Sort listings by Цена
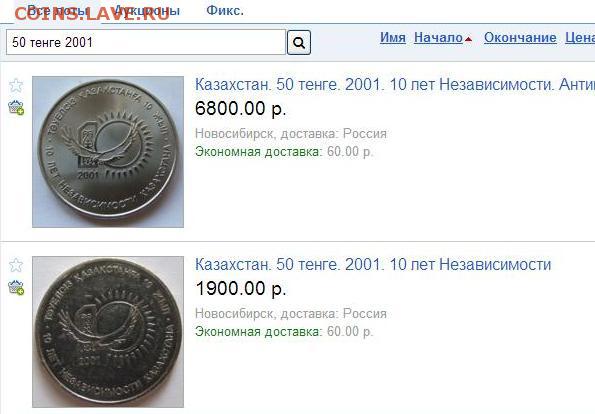Image resolution: width=595 pixels, height=414 pixels. (580, 38)
